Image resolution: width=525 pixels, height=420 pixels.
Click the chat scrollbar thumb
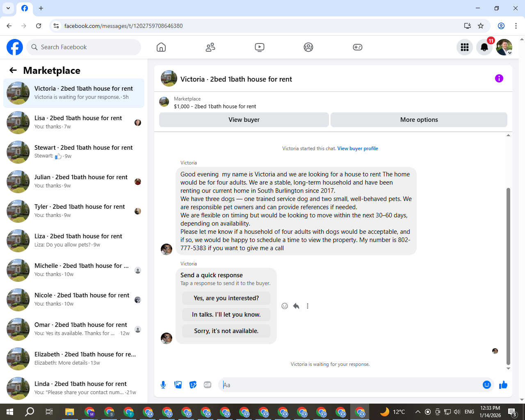pyautogui.click(x=508, y=276)
